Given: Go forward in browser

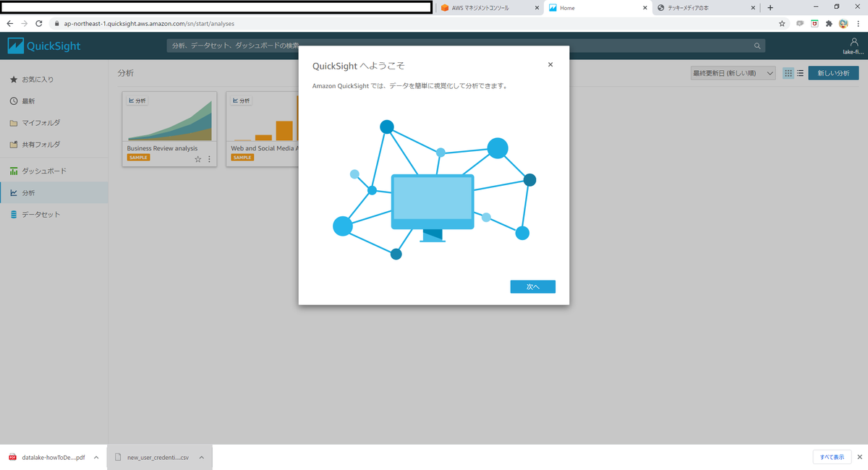Looking at the screenshot, I should point(25,23).
